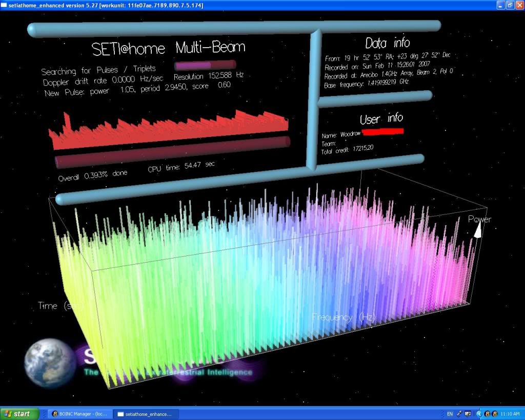525x420 pixels.
Task: Click the rainbow power spectrum 3D graph
Action: [x=265, y=285]
